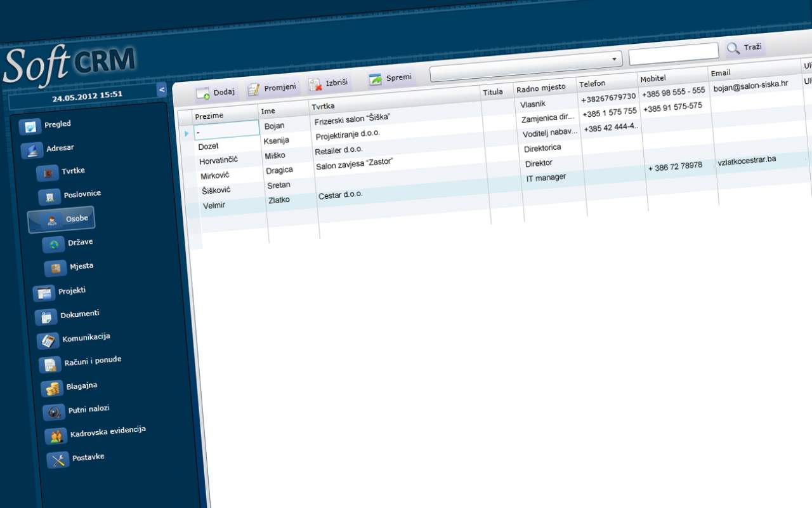Click the Računi i ponude icon

pyautogui.click(x=49, y=364)
